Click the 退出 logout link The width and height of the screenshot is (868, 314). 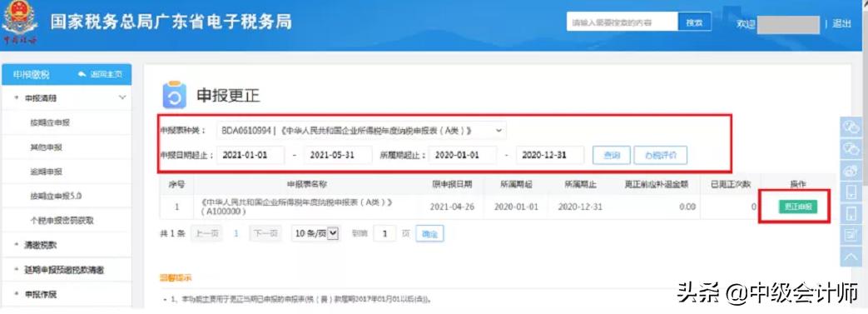point(841,23)
